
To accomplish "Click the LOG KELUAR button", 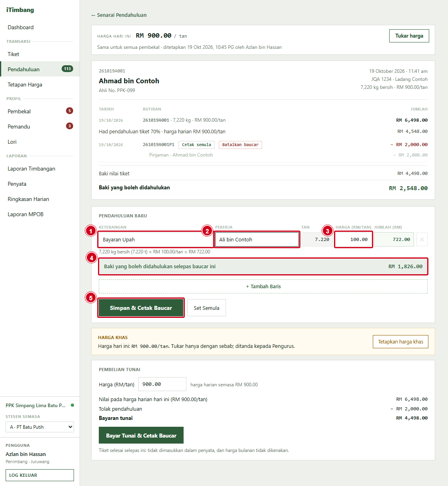I will pos(40,475).
